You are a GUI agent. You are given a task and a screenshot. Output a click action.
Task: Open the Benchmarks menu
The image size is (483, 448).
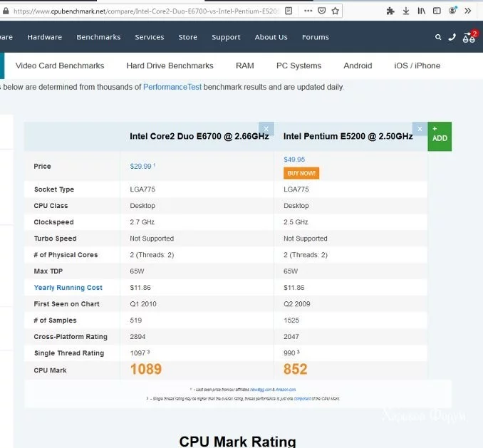98,37
